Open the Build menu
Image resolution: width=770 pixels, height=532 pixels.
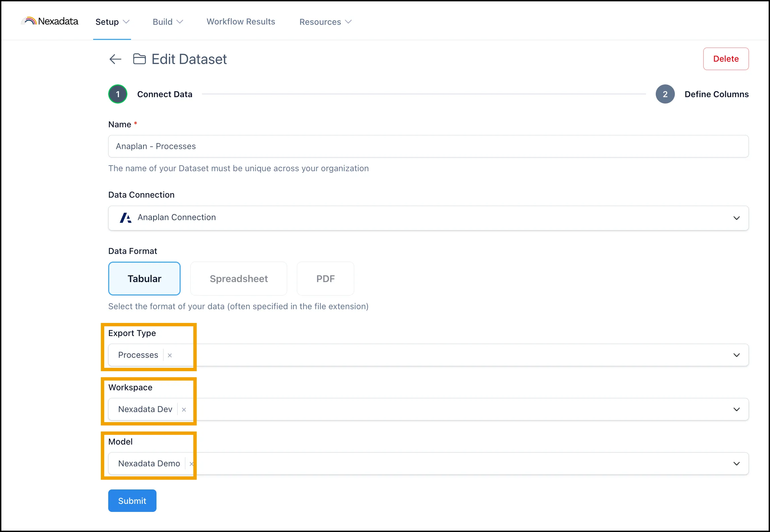pos(168,22)
